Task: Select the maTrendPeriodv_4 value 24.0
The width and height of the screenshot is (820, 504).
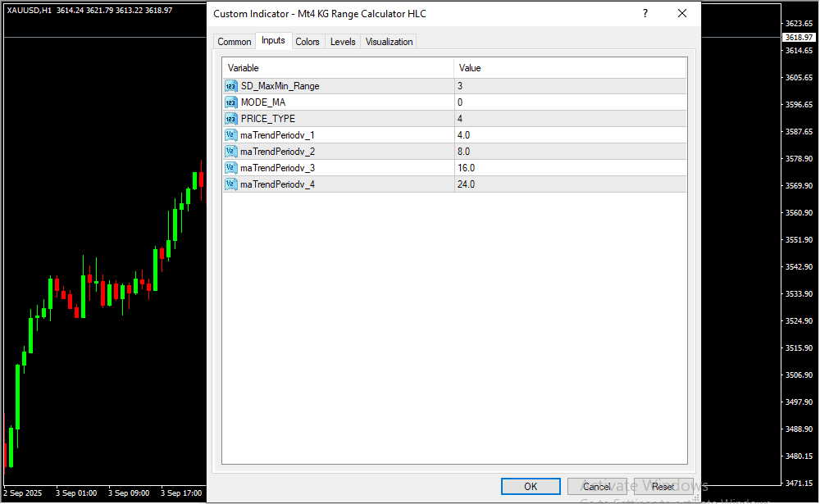Action: [570, 184]
